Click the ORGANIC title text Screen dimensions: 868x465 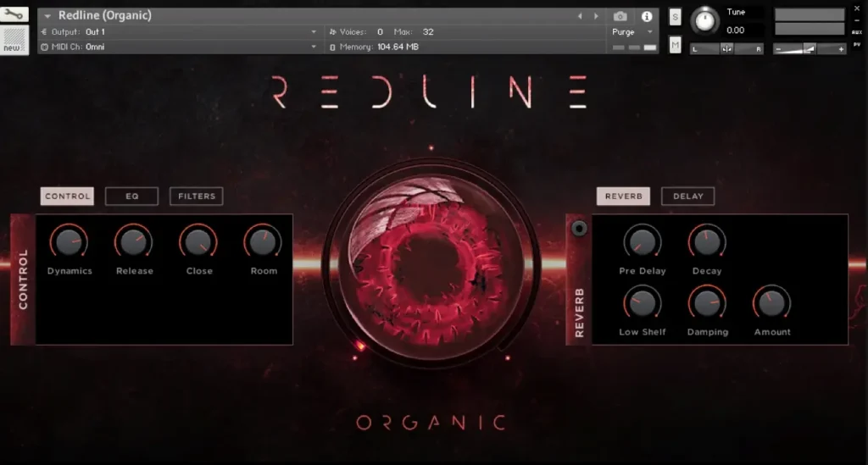pyautogui.click(x=431, y=423)
